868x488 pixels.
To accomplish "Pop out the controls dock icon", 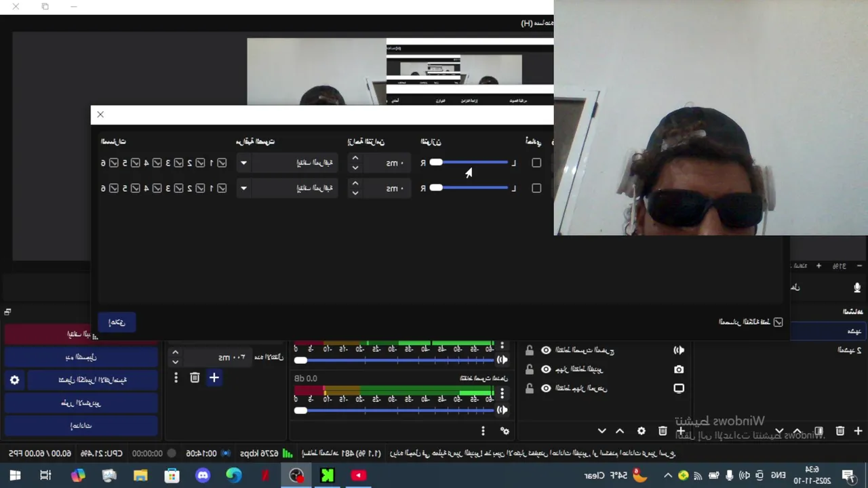I will tap(7, 312).
